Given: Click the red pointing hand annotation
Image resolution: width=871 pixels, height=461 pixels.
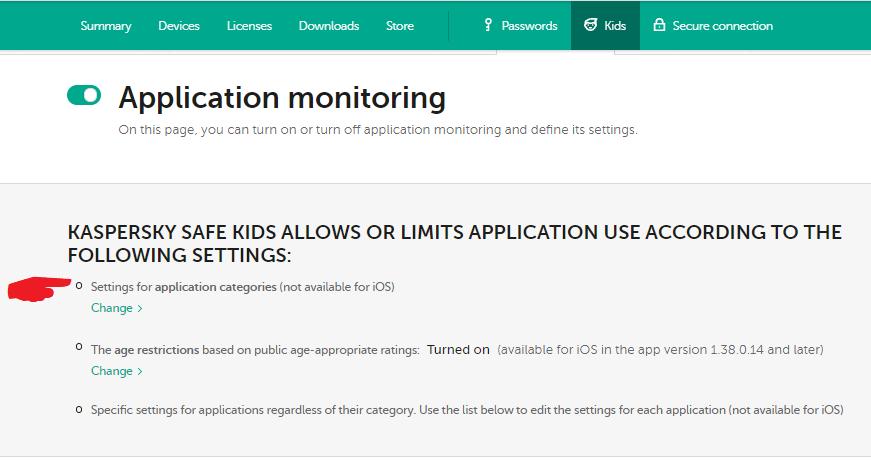Looking at the screenshot, I should (40, 290).
